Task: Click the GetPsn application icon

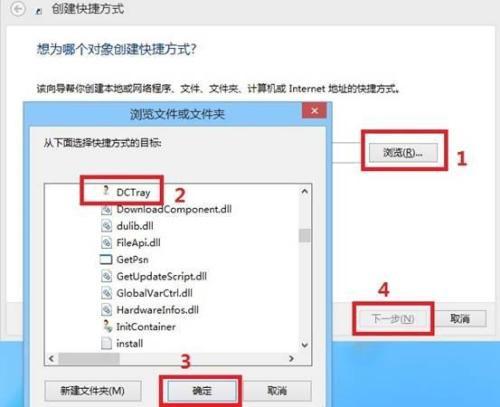Action: [106, 259]
